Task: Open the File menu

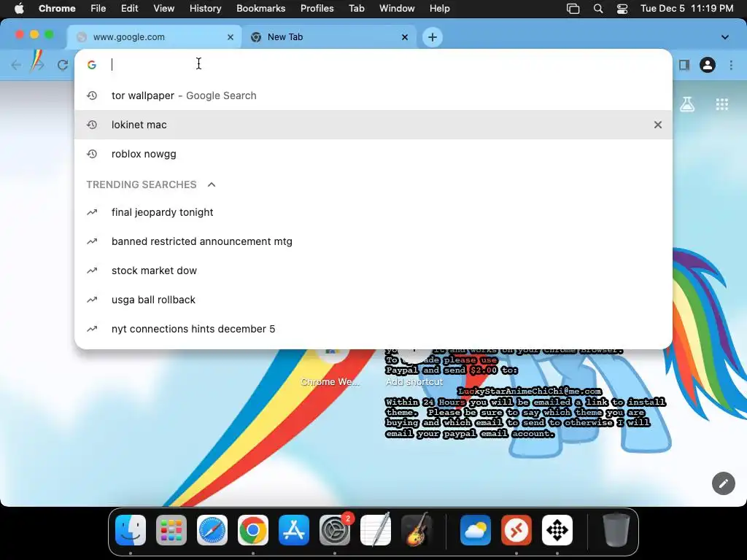Action: (98, 9)
